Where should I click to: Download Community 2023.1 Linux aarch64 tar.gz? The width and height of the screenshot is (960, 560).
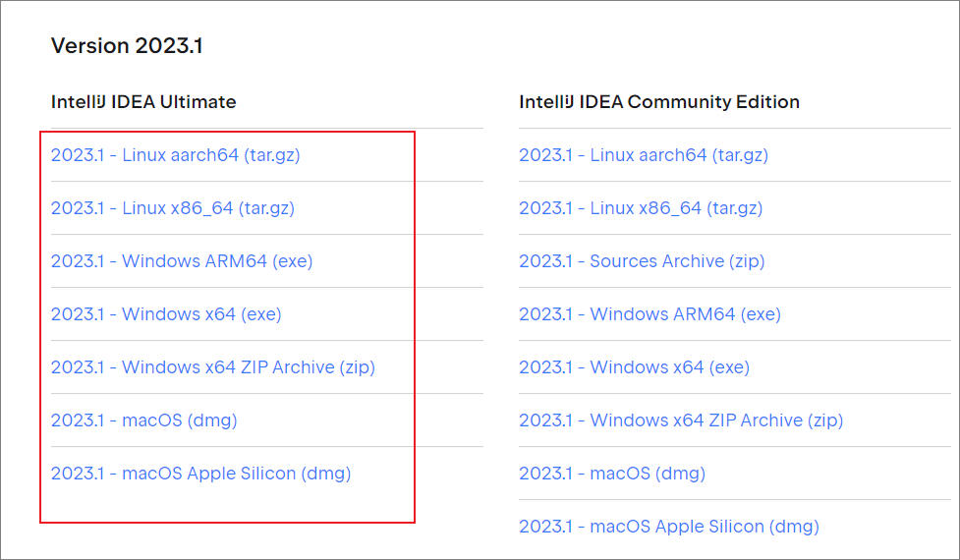point(643,155)
